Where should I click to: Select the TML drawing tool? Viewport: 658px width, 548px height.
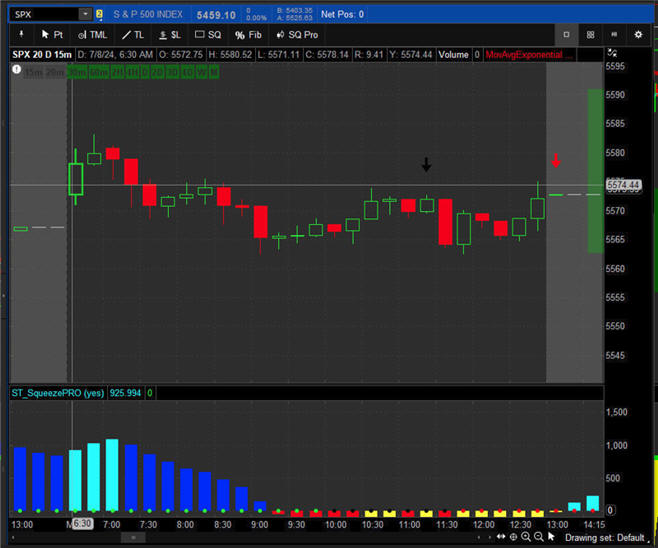[91, 34]
